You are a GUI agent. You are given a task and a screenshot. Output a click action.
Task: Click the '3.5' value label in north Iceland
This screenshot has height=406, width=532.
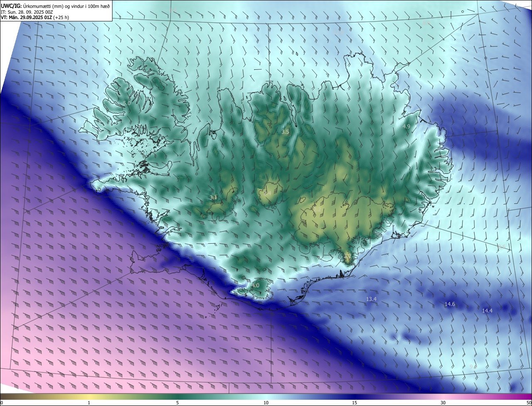285,132
